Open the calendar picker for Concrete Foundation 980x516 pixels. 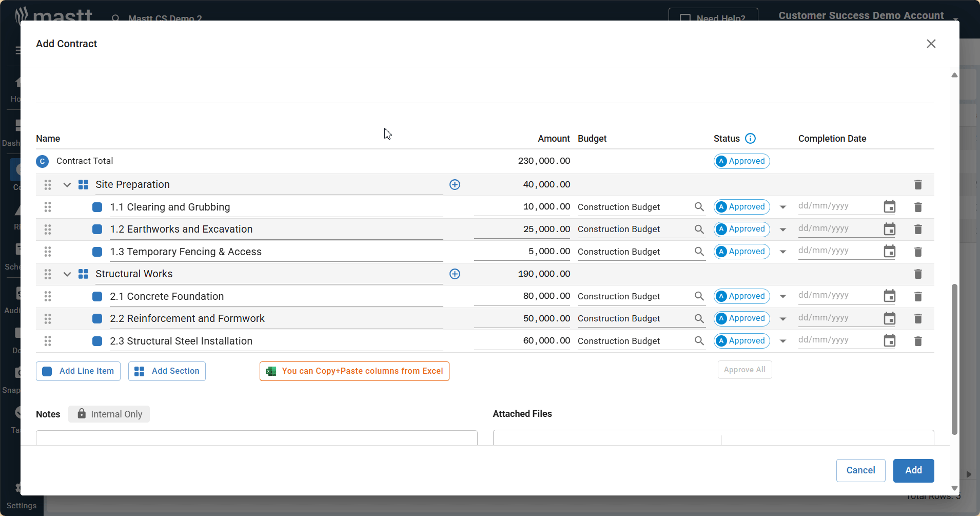pos(890,296)
